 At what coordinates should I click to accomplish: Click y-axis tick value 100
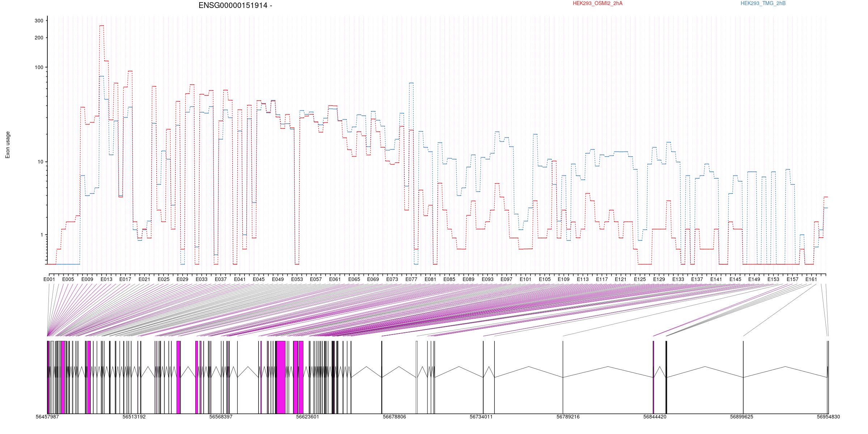pyautogui.click(x=39, y=67)
